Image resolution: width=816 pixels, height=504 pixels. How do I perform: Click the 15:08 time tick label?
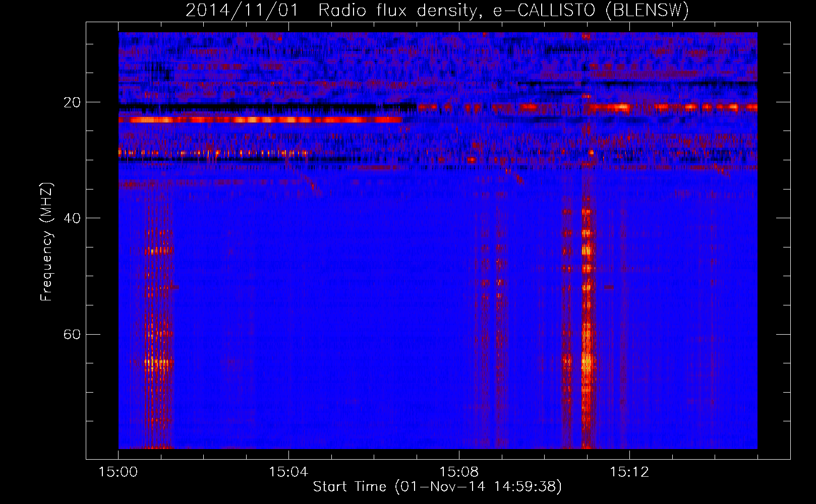coord(459,472)
